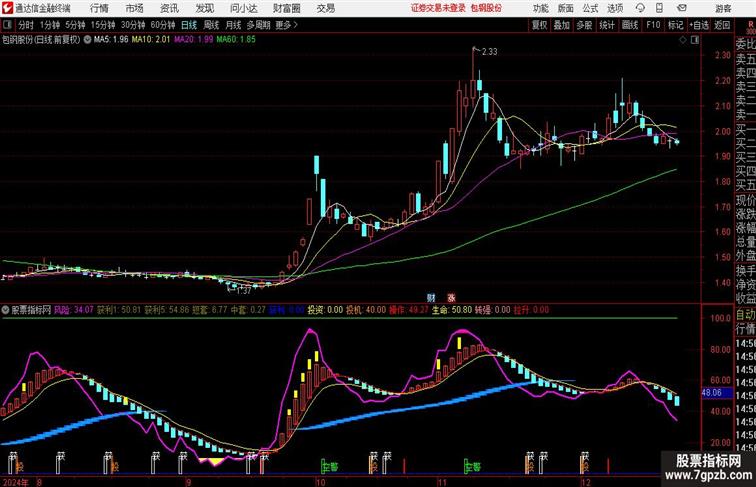Click the 复权 toolbar button
756x487 pixels.
coord(540,25)
